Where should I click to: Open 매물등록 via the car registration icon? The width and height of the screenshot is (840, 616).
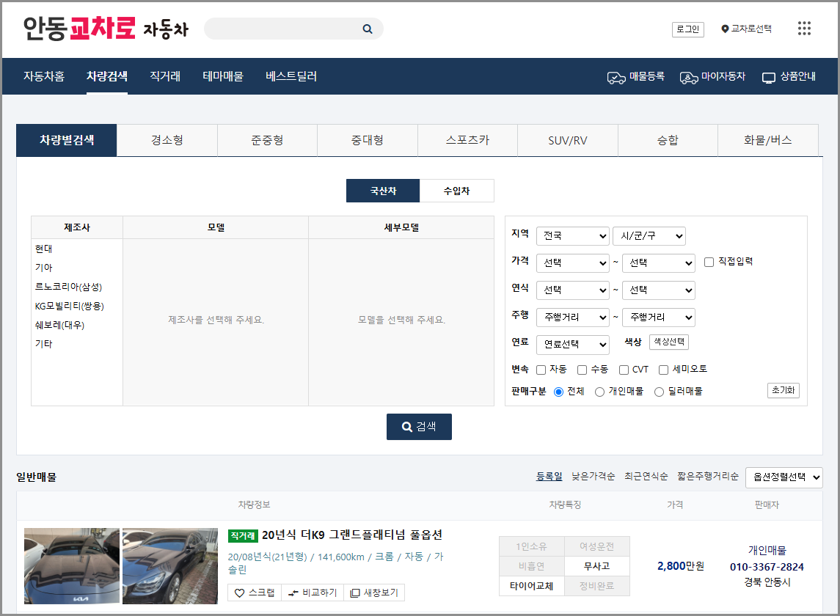617,76
